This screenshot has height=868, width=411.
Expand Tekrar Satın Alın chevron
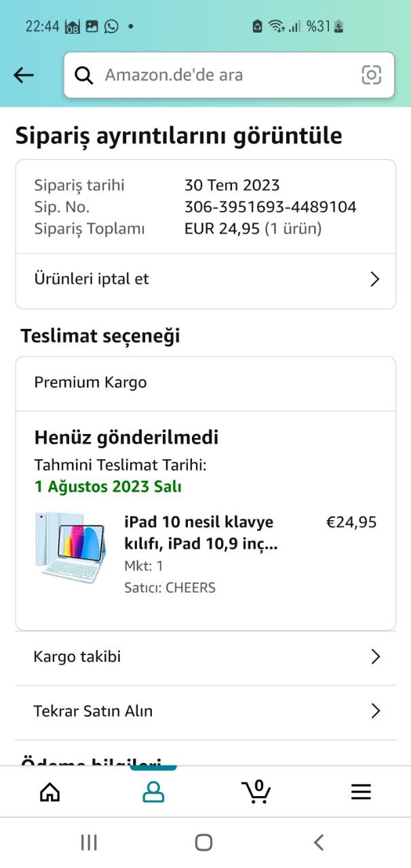(376, 711)
